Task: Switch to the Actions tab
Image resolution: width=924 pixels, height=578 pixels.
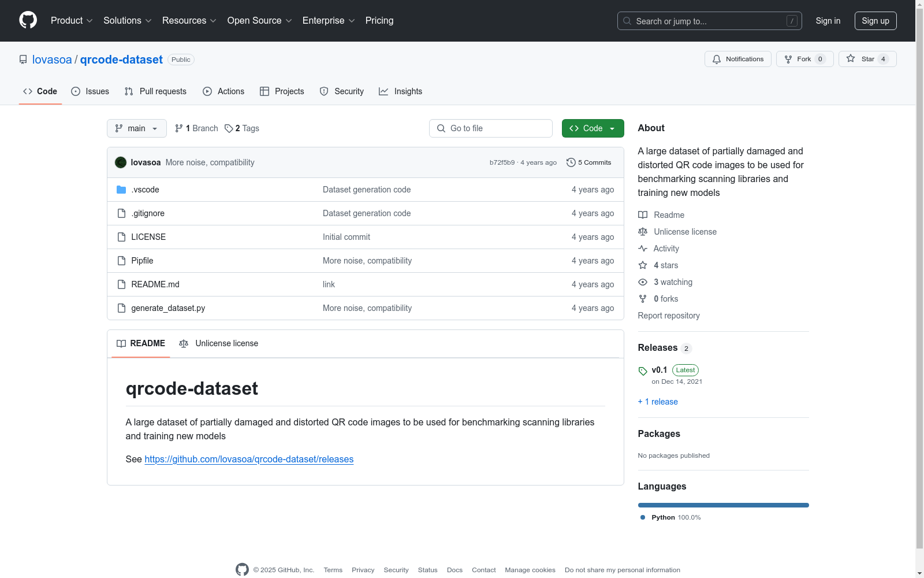Action: click(223, 91)
